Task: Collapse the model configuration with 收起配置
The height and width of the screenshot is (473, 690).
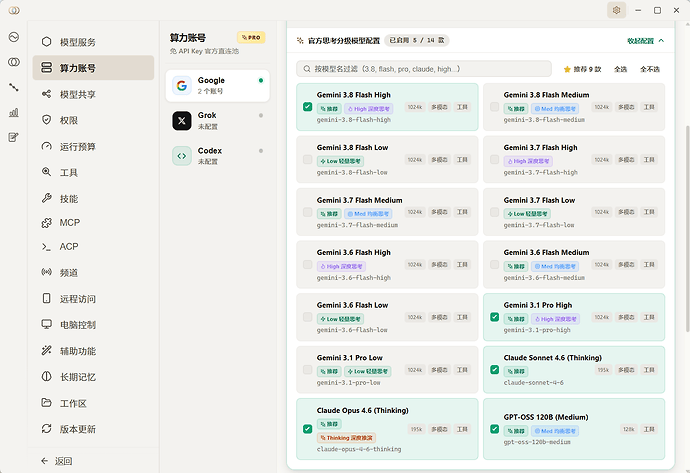Action: (646, 41)
